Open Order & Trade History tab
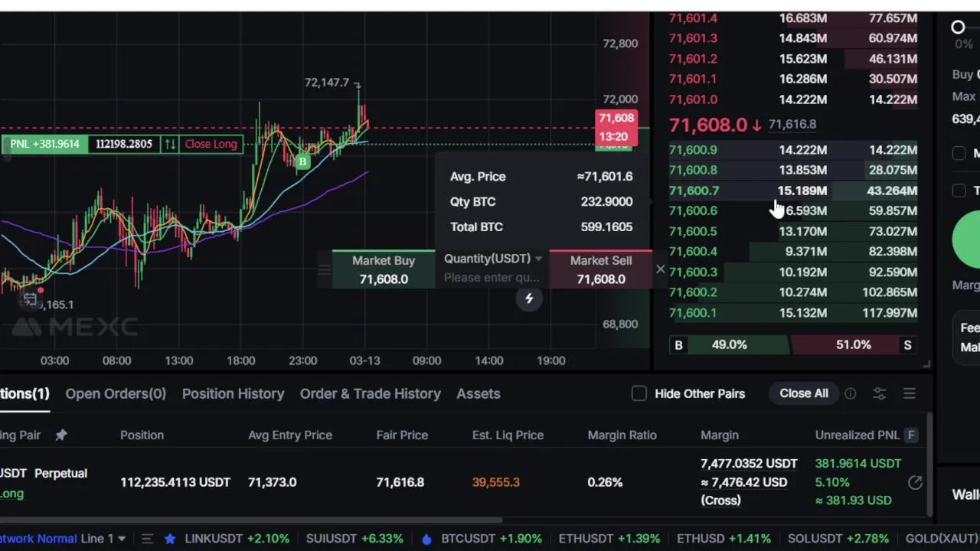 coord(371,393)
